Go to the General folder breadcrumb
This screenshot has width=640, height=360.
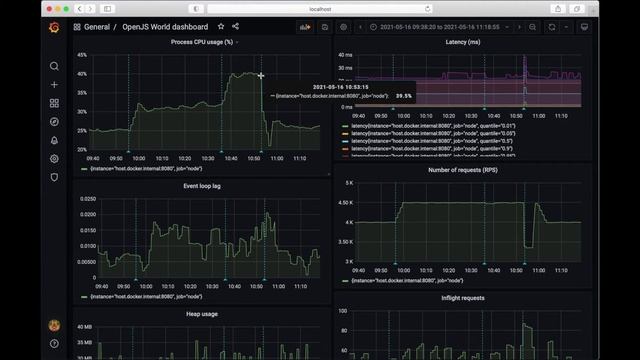97,27
